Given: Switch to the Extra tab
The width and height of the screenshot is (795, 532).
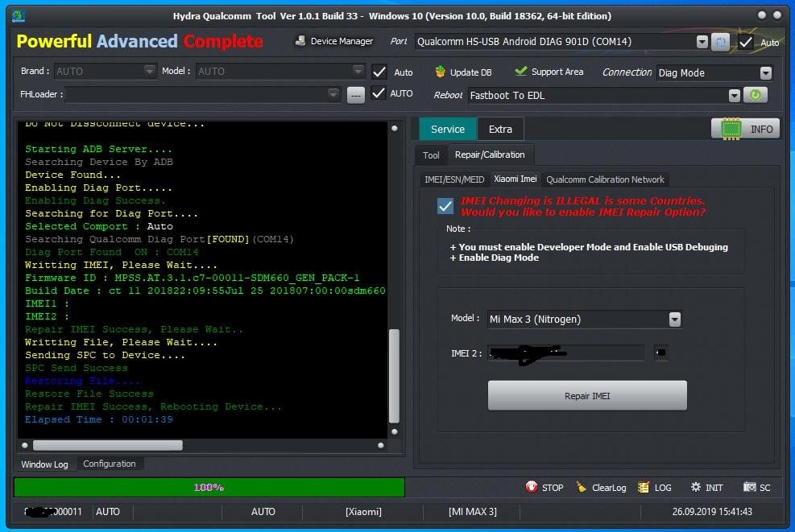Looking at the screenshot, I should point(500,130).
